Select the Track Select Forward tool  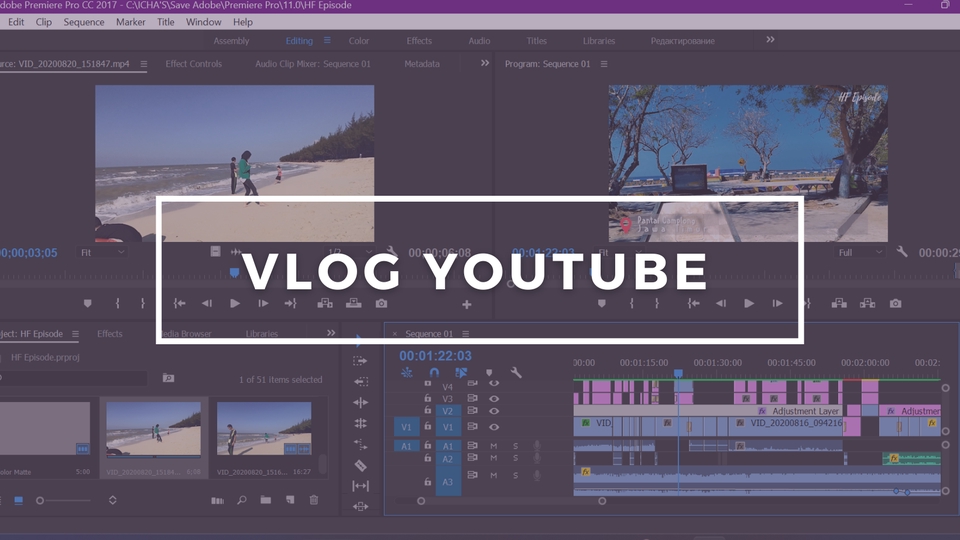pyautogui.click(x=361, y=361)
